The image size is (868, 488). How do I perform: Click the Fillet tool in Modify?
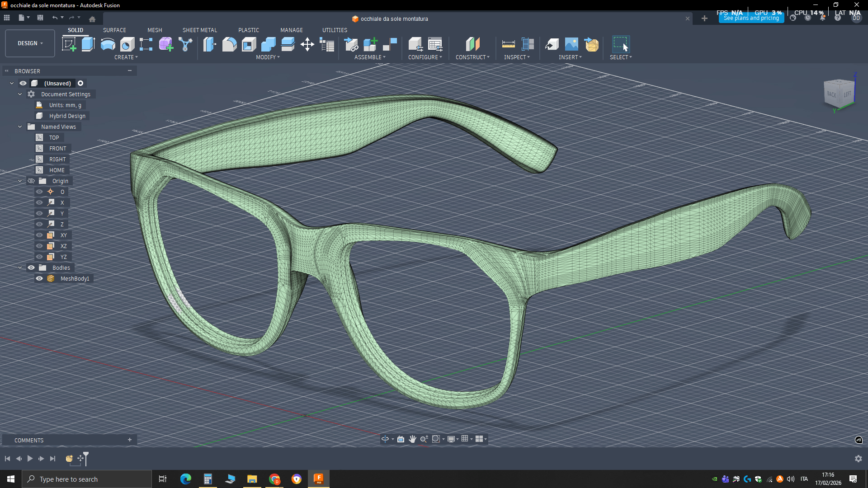pos(229,44)
